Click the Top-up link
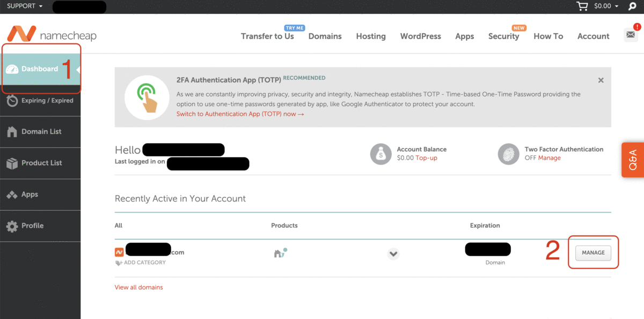This screenshot has height=319, width=644. pos(426,158)
